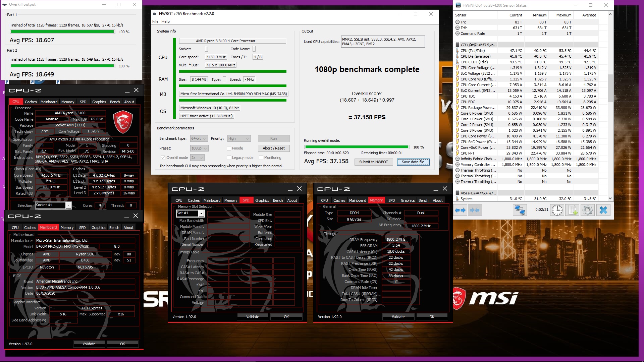Viewport: 644px width, 362px height.
Task: Open About tab in SPD CPU-Z window
Action: (x=292, y=200)
